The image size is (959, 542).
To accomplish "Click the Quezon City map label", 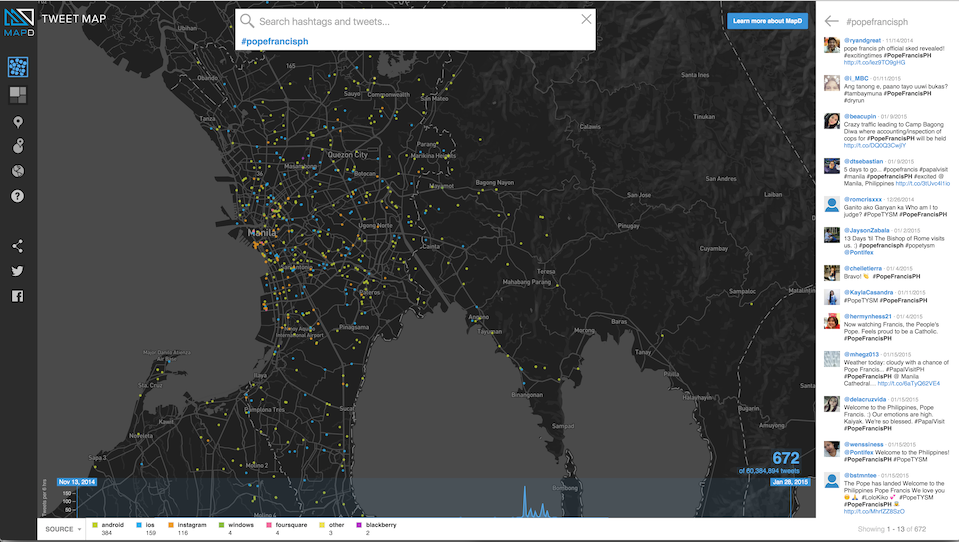I will click(347, 155).
